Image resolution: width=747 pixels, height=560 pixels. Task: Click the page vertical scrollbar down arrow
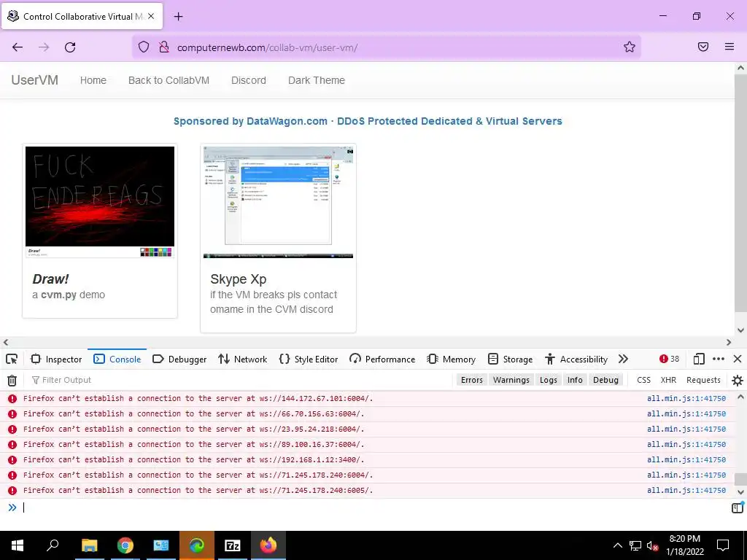click(x=740, y=330)
